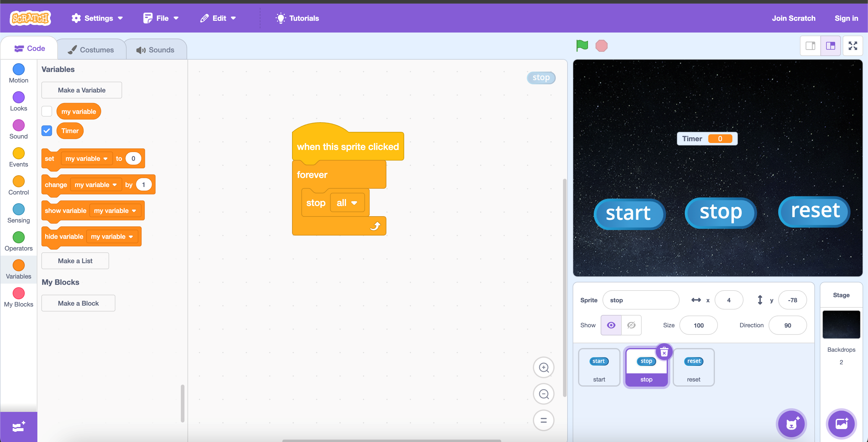Select the Stage backdrop thumbnail
Viewport: 868px width, 442px height.
click(841, 325)
